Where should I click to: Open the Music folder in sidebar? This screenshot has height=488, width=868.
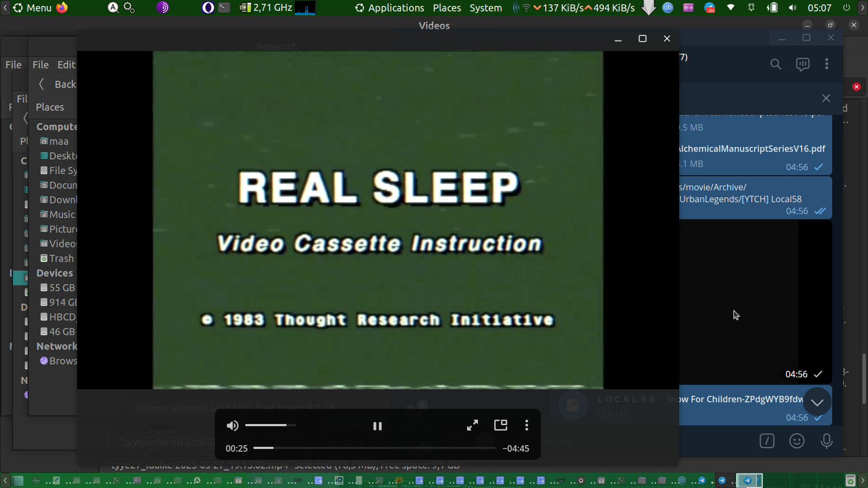point(58,214)
